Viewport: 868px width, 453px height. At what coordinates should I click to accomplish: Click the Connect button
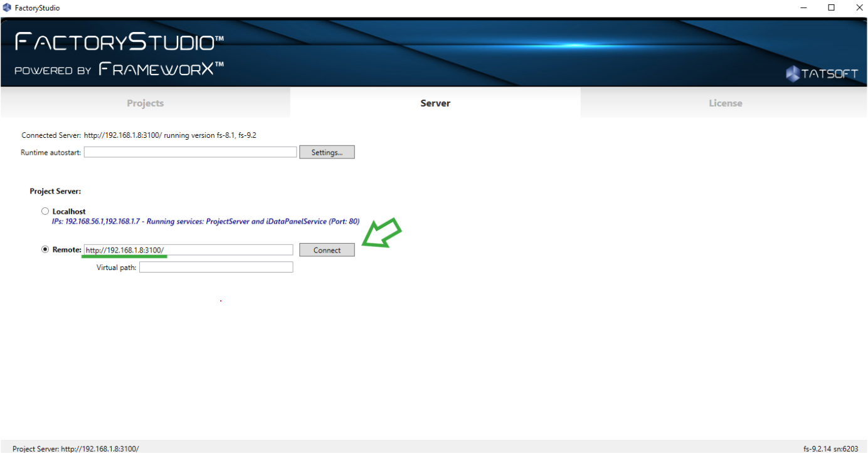pos(327,250)
